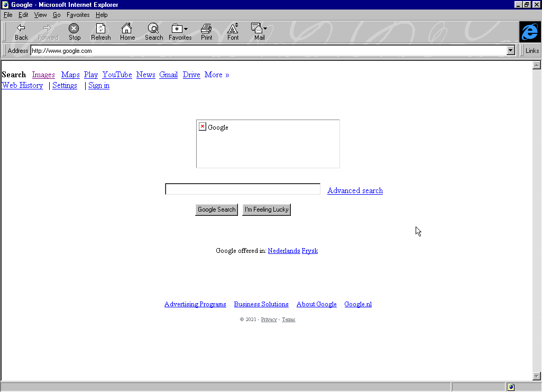Open the Favorites button dropdown arrow
The height and width of the screenshot is (392, 542).
click(186, 29)
